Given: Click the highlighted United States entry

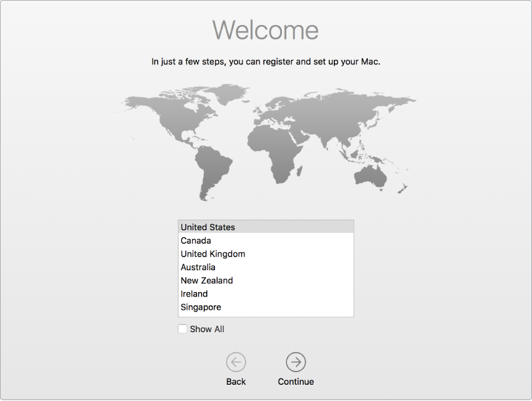Looking at the screenshot, I should point(208,226).
